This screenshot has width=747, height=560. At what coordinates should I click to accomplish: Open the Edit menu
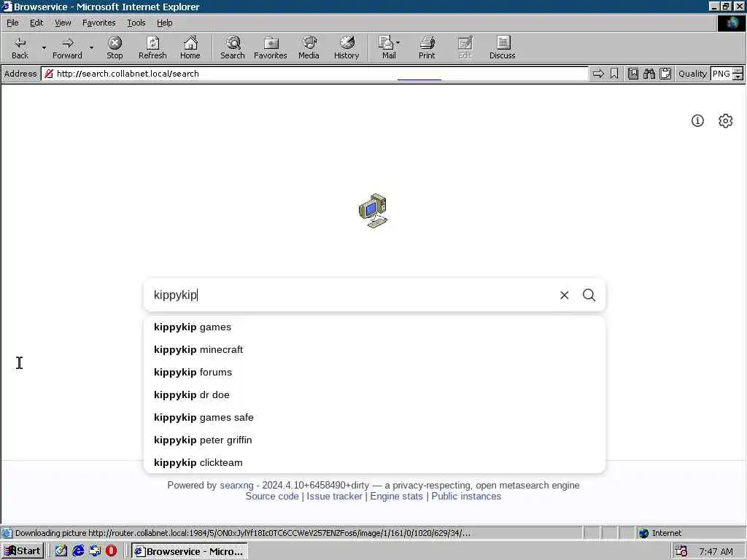(x=36, y=23)
